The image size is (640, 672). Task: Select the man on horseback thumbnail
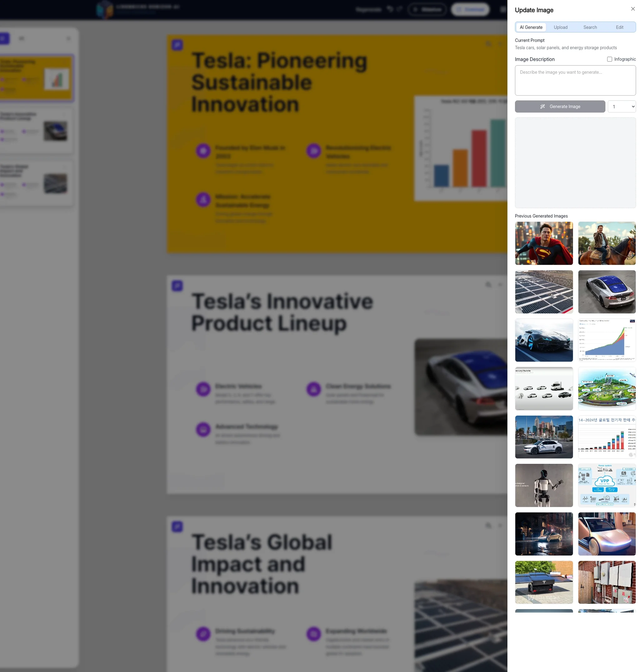click(x=607, y=243)
